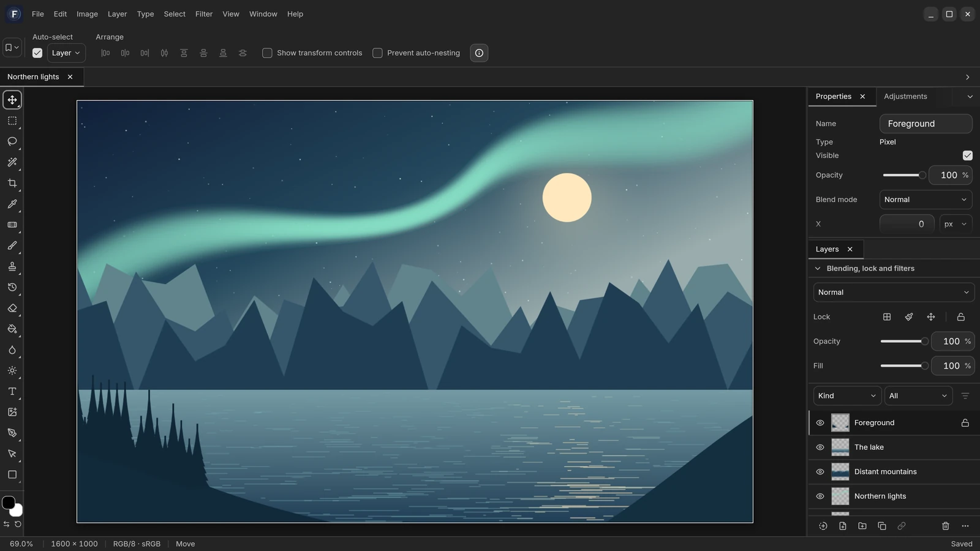Pick the Magic Wand tool

(12, 162)
